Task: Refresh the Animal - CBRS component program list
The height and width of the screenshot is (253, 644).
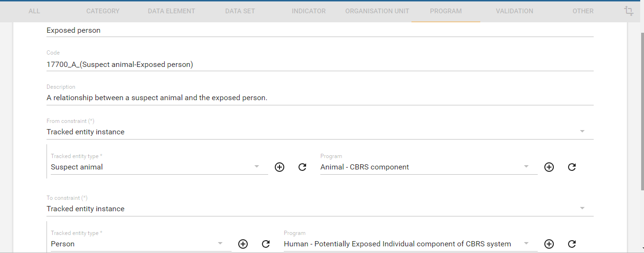Action: click(572, 167)
